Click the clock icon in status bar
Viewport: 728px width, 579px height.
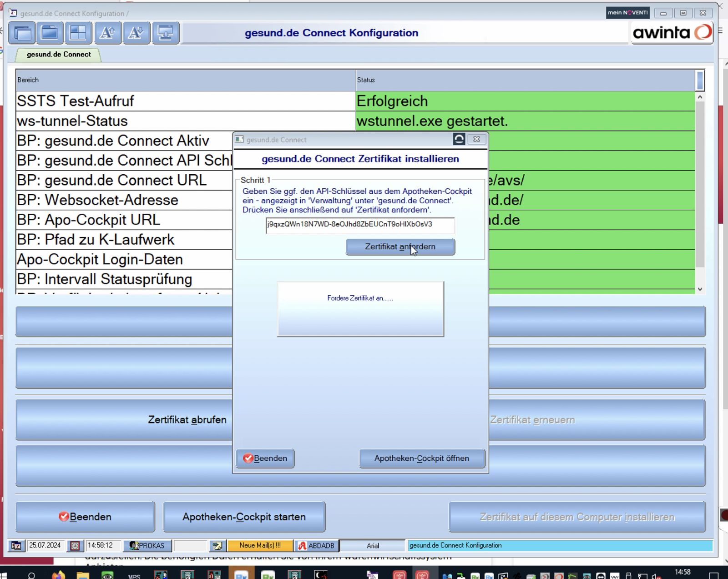click(76, 545)
